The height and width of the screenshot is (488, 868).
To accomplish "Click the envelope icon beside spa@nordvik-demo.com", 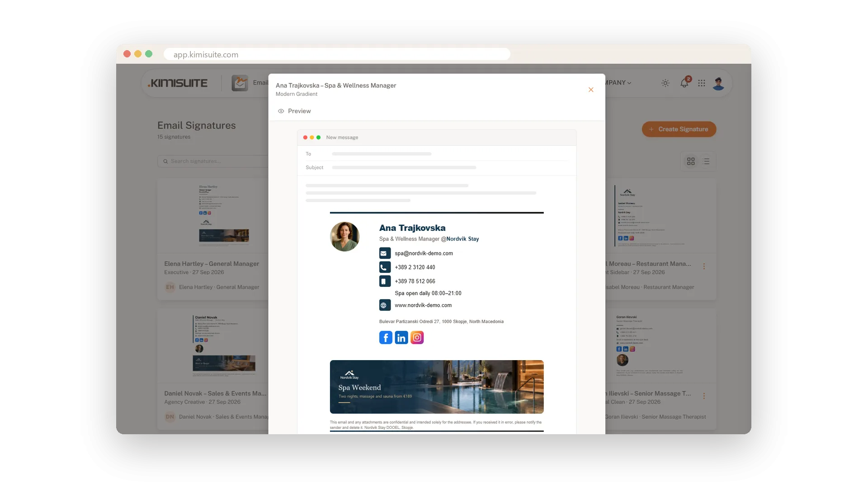I will 385,253.
